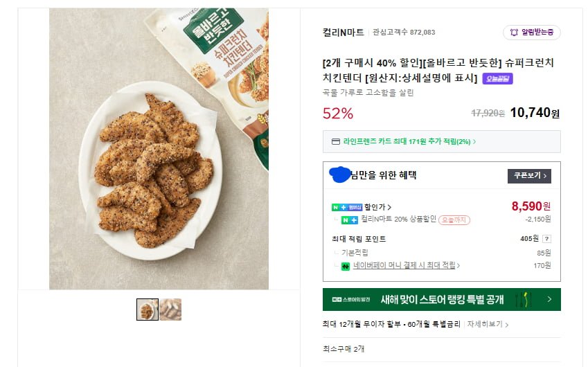Toggle the 알림받는중 notification subscription
The width and height of the screenshot is (588, 367).
[x=531, y=33]
